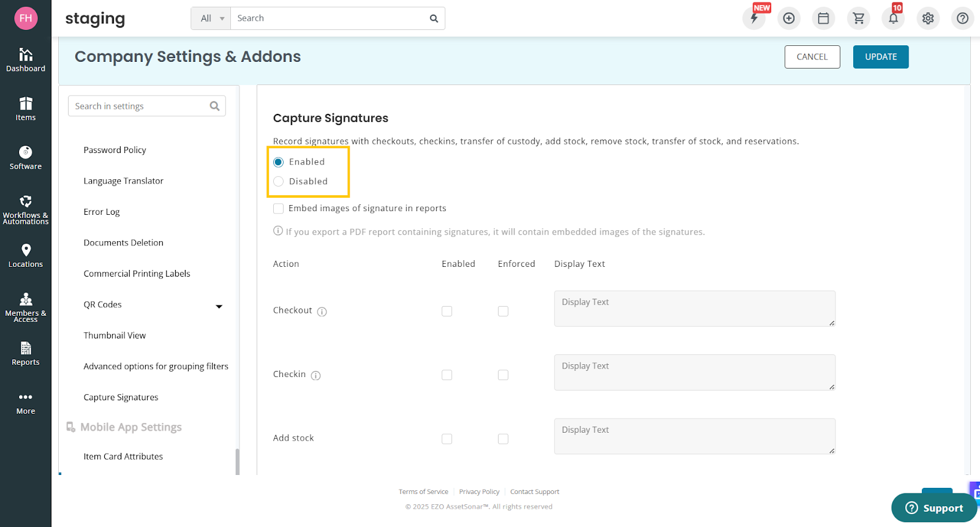Expand the QR Codes submenu arrow

[x=219, y=306]
